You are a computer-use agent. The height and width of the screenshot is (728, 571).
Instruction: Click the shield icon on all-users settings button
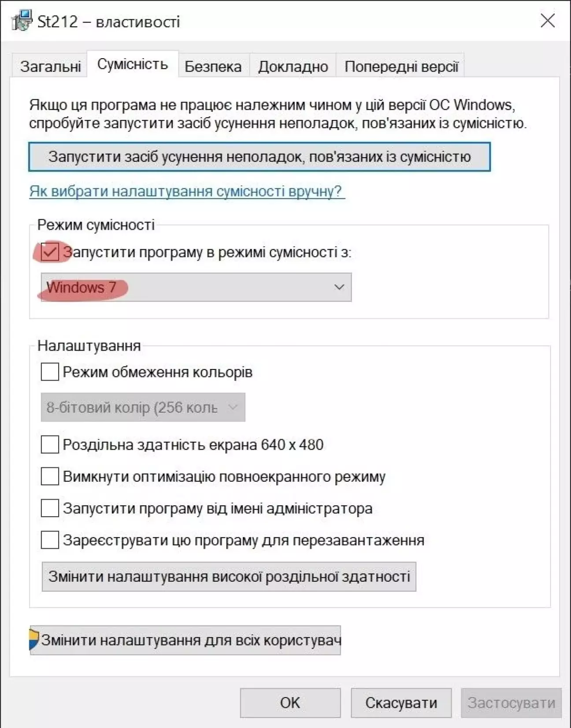click(34, 639)
